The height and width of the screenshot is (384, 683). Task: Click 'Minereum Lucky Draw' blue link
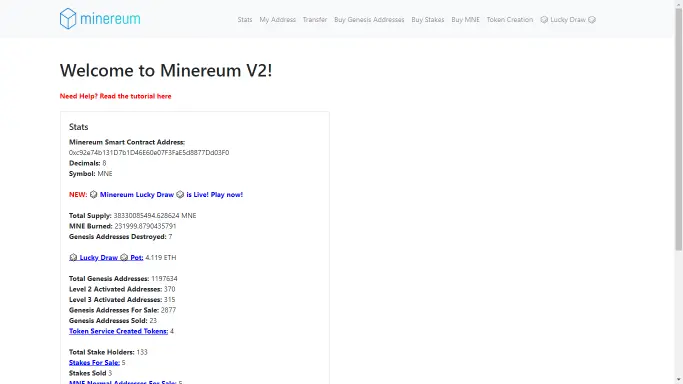tap(137, 195)
